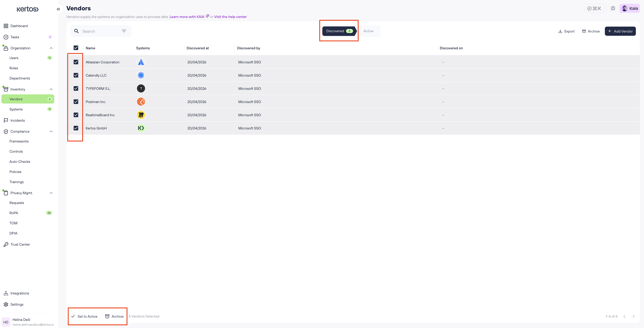Open the Trust Center page
This screenshot has width=644, height=328.
[x=28, y=244]
